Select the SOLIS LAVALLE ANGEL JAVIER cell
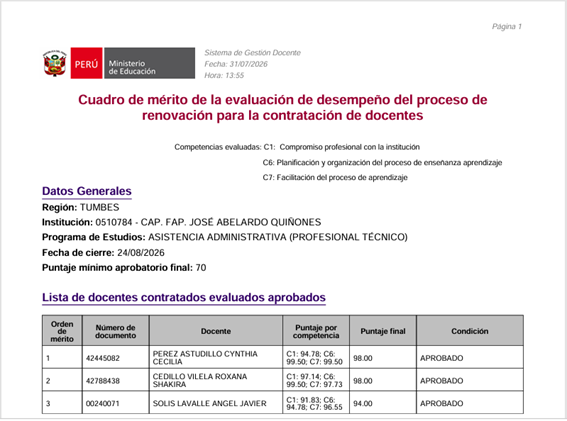 tap(216, 403)
